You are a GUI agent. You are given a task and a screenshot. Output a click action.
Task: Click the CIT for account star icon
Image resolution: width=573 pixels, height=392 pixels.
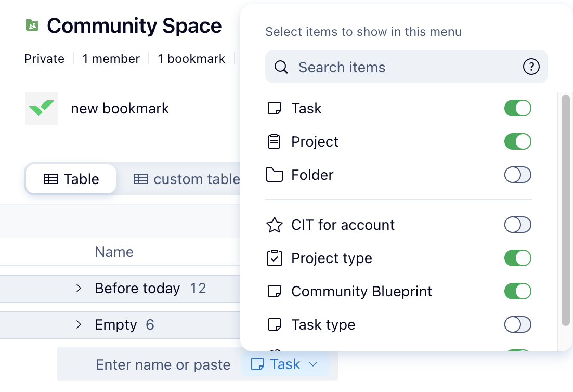coord(274,225)
